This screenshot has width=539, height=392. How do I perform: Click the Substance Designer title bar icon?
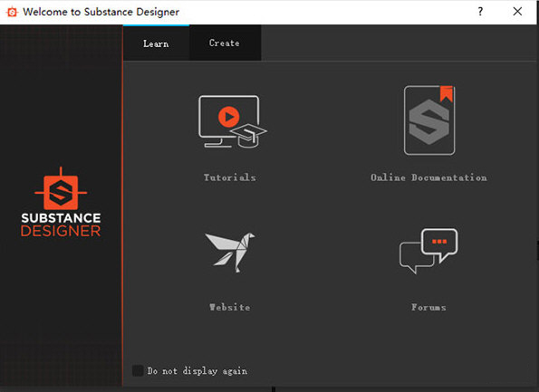(x=12, y=12)
